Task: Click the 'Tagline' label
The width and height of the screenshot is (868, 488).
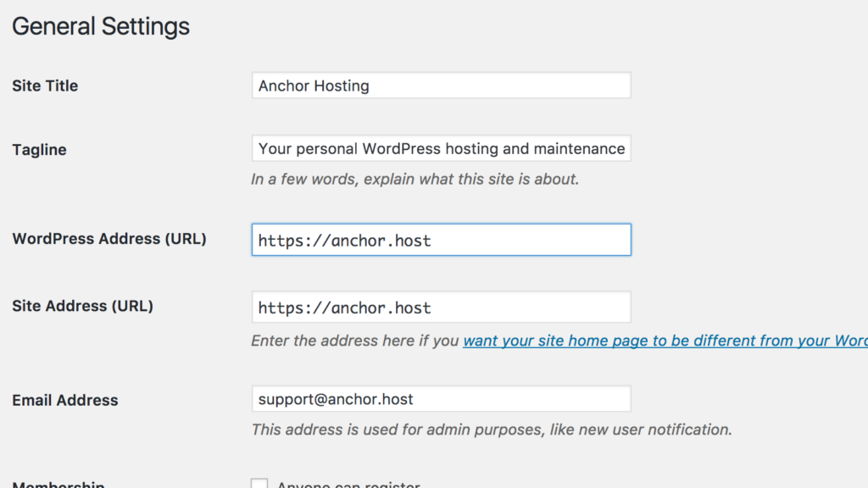Action: click(39, 150)
